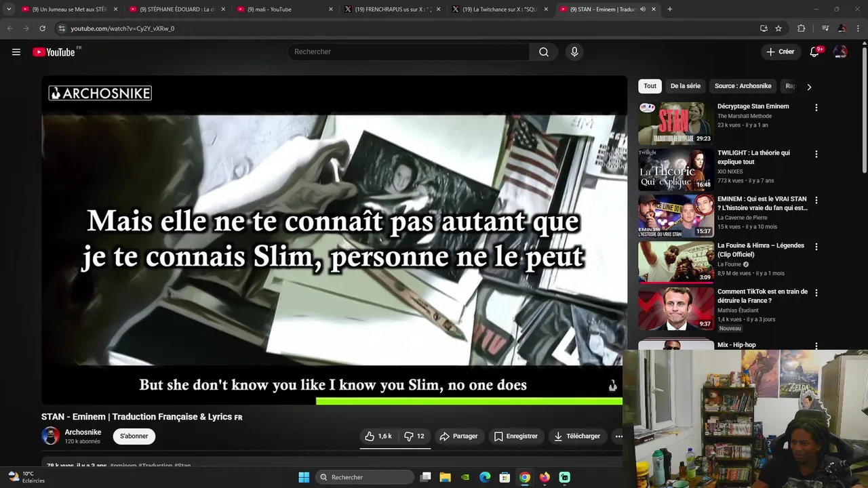Open options for TWILIGHT theory video
The image size is (868, 488).
(816, 154)
